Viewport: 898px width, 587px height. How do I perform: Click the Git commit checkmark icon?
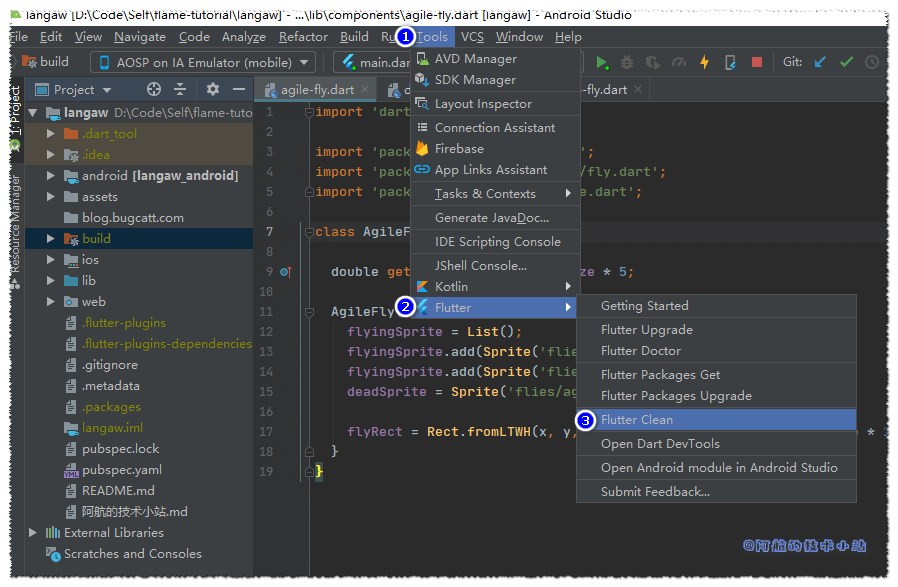pyautogui.click(x=846, y=62)
